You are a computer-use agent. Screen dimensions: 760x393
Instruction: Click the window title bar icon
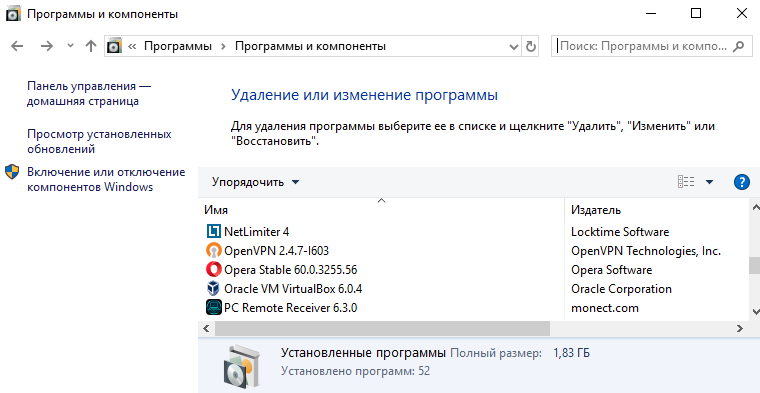point(13,14)
